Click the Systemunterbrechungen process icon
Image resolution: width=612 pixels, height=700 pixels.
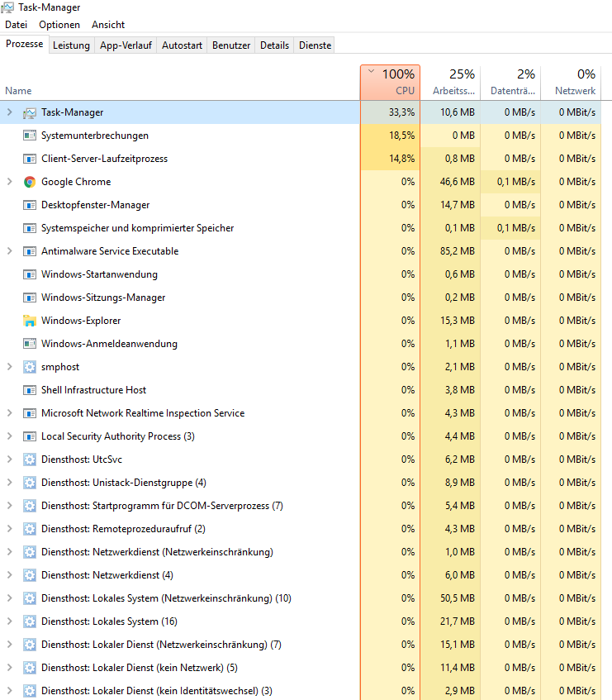(x=30, y=136)
